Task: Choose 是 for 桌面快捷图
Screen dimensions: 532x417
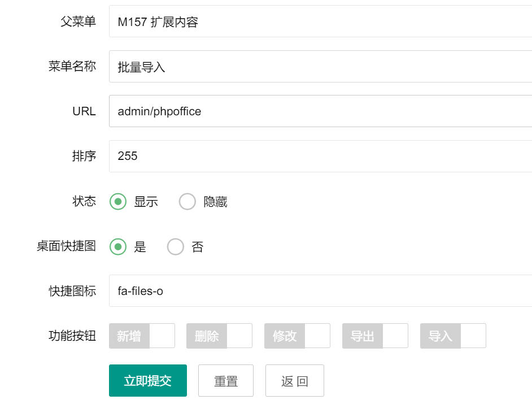Action: tap(118, 247)
